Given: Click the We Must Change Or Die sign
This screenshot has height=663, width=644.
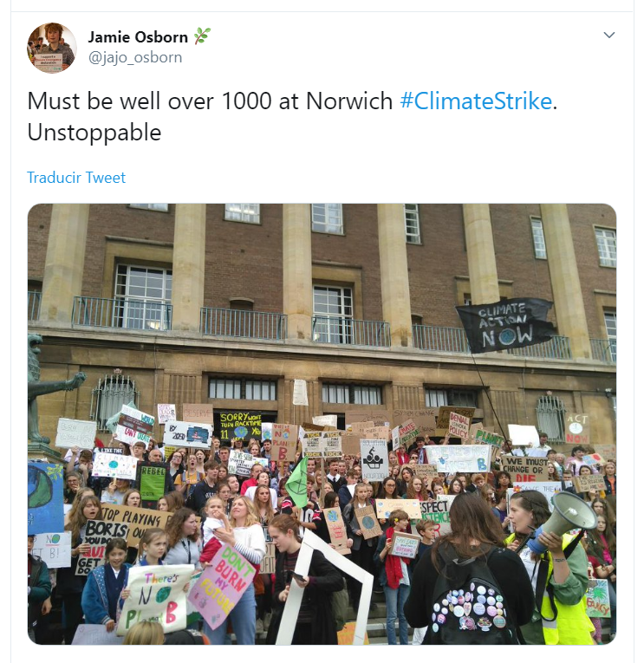Looking at the screenshot, I should pyautogui.click(x=524, y=469).
